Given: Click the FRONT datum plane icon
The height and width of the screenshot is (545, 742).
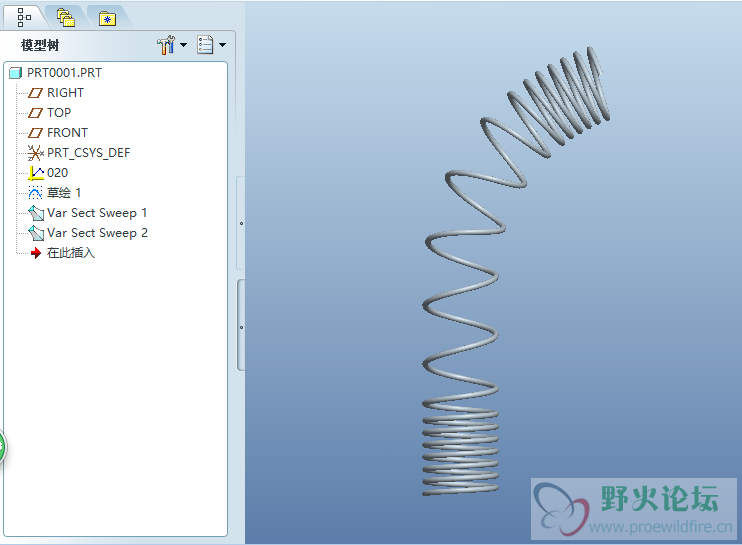Looking at the screenshot, I should pyautogui.click(x=35, y=133).
